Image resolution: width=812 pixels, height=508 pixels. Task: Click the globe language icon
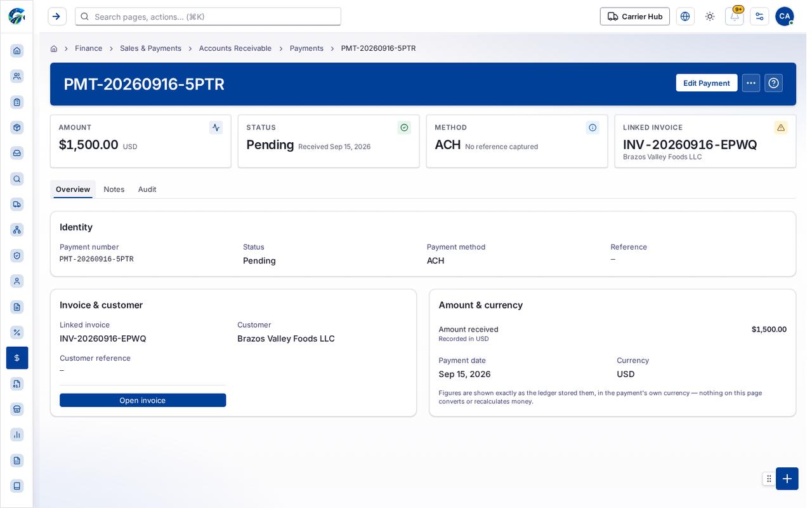685,17
